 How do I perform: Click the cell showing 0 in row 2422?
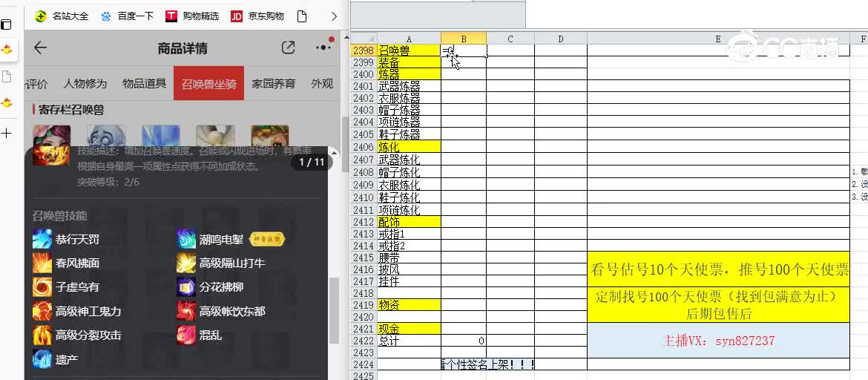coord(464,341)
